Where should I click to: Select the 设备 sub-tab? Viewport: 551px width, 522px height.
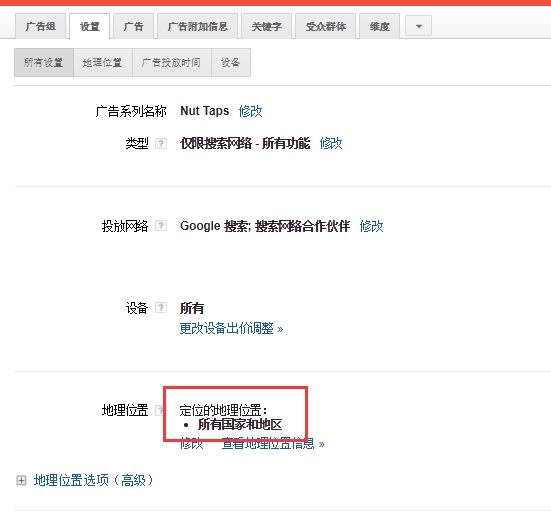pos(231,63)
